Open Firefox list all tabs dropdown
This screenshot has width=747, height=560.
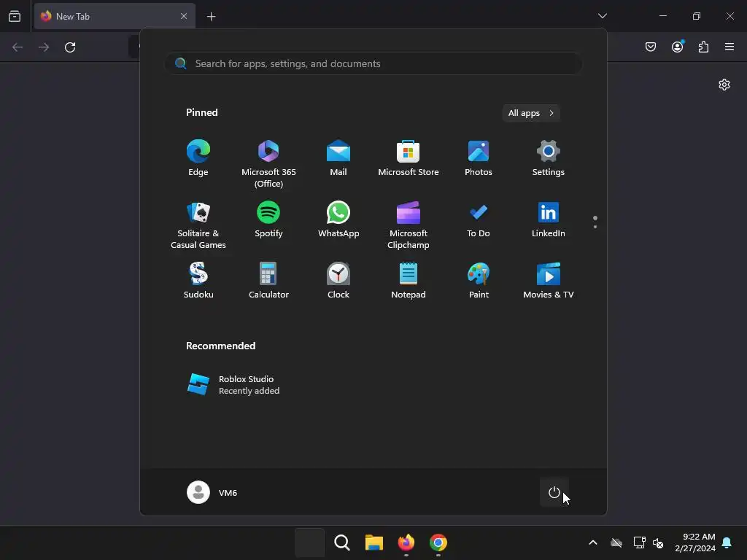602,16
